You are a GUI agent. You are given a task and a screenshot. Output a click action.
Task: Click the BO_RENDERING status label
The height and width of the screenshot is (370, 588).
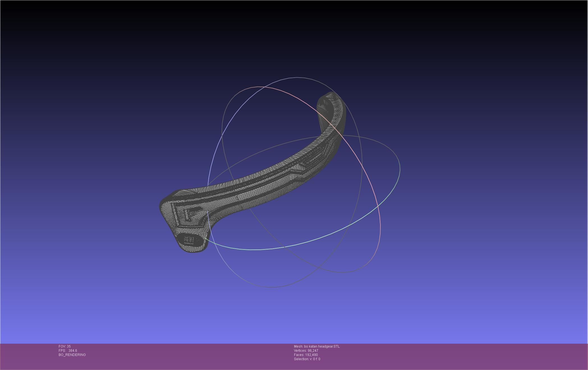(x=72, y=355)
